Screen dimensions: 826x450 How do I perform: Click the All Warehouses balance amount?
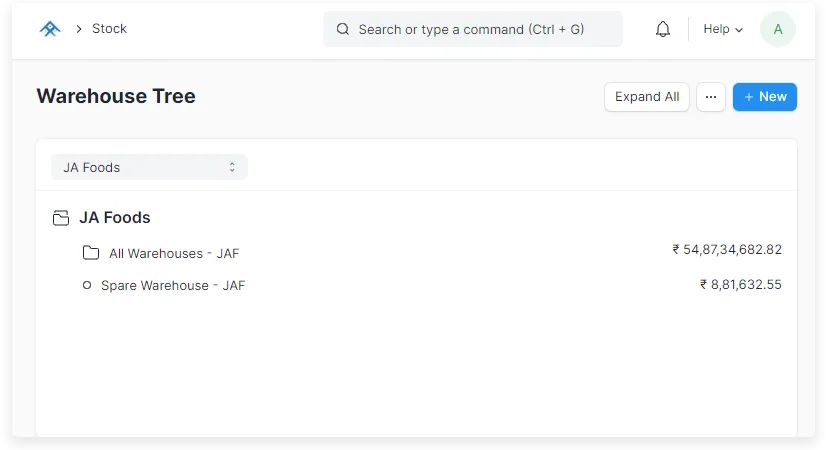pos(727,250)
